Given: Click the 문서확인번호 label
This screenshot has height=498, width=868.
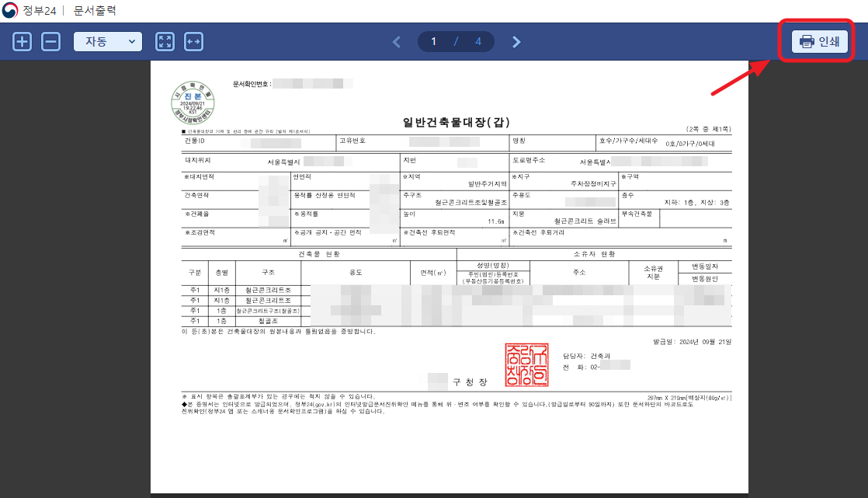Looking at the screenshot, I should point(252,84).
